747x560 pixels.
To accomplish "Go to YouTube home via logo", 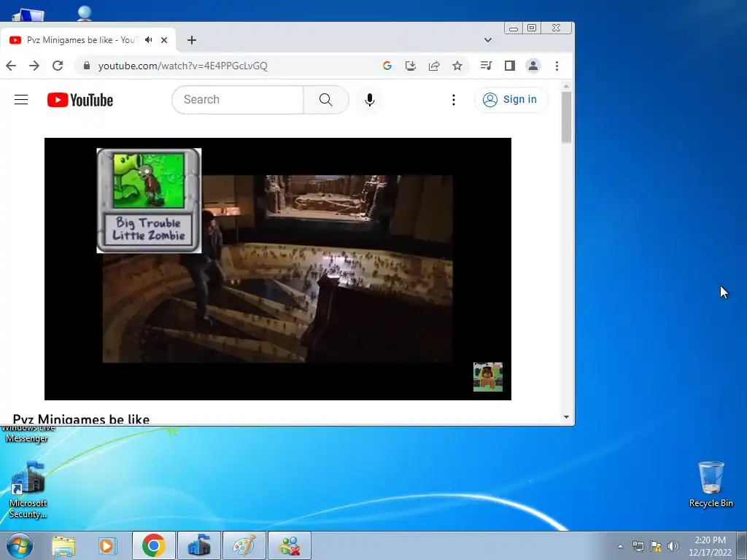I will pos(80,100).
